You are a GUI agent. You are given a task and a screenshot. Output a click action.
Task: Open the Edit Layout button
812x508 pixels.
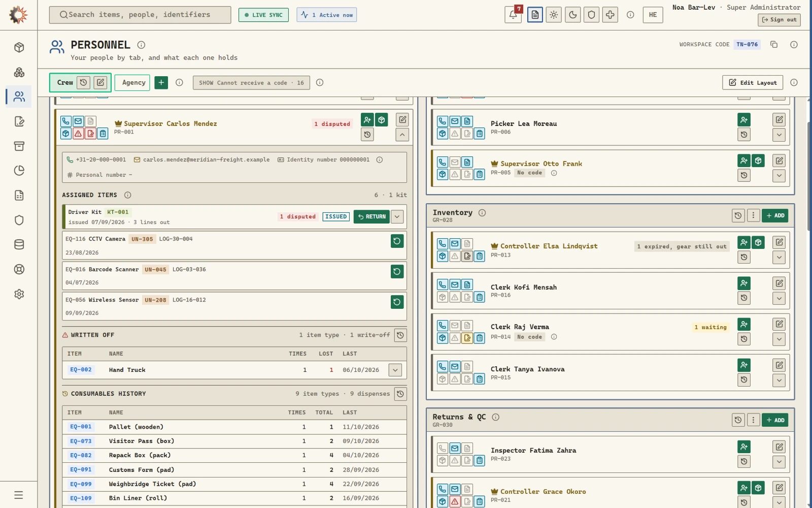click(x=753, y=83)
